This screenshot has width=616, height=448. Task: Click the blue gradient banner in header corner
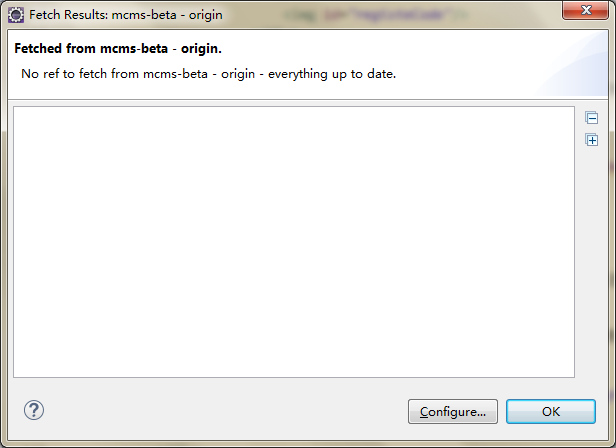click(572, 64)
